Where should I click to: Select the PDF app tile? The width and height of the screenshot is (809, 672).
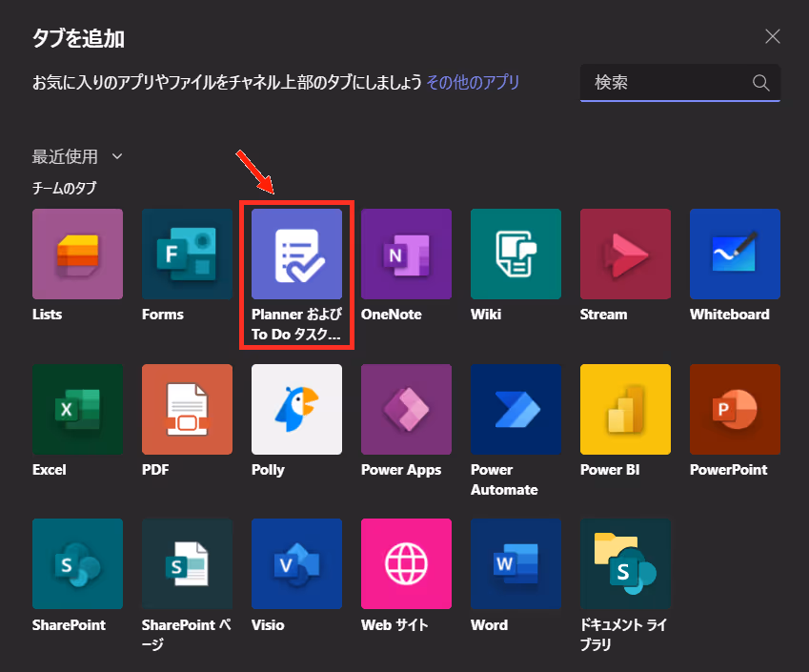pos(188,409)
